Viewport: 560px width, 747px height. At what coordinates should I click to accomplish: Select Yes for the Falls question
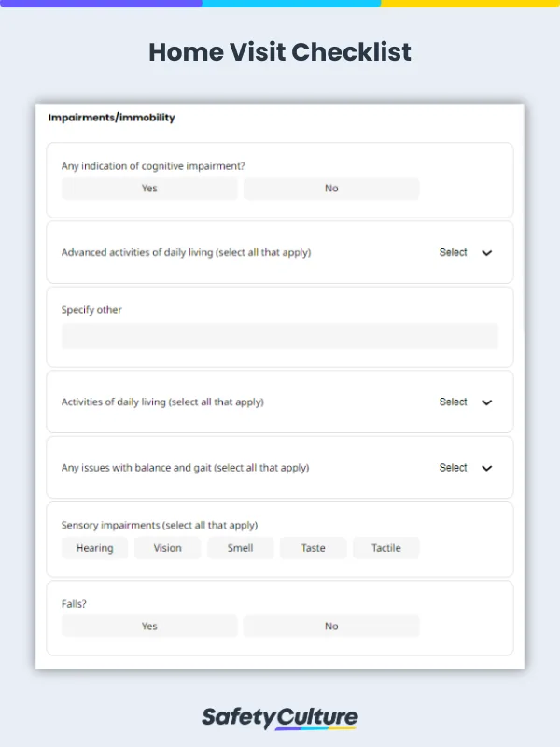pos(148,627)
